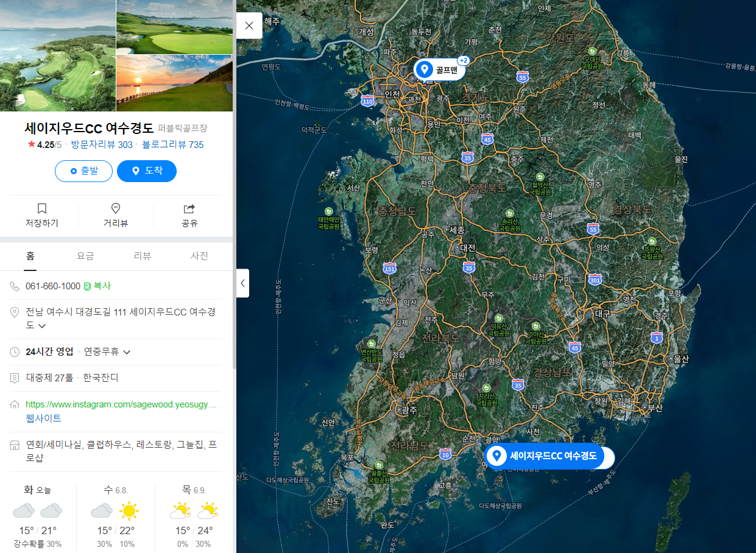Click the 세이지우드CC 여수경도 place title
This screenshot has height=553, width=756.
pyautogui.click(x=89, y=128)
